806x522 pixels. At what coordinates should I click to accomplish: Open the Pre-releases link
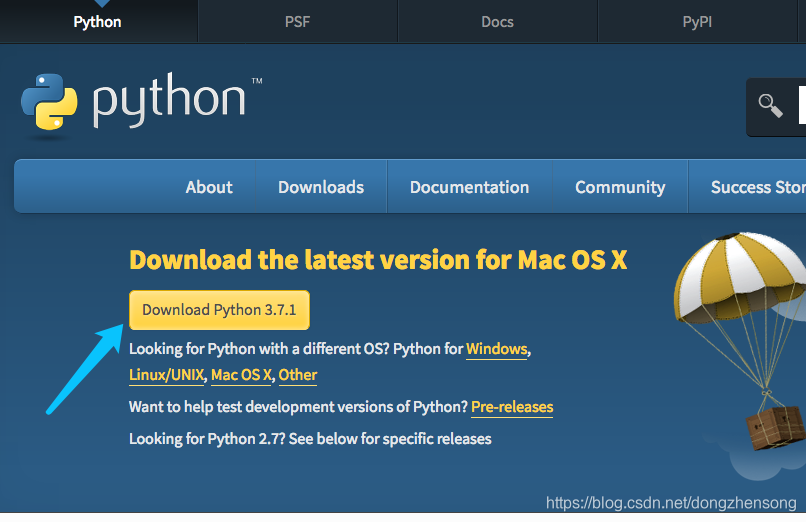point(512,407)
